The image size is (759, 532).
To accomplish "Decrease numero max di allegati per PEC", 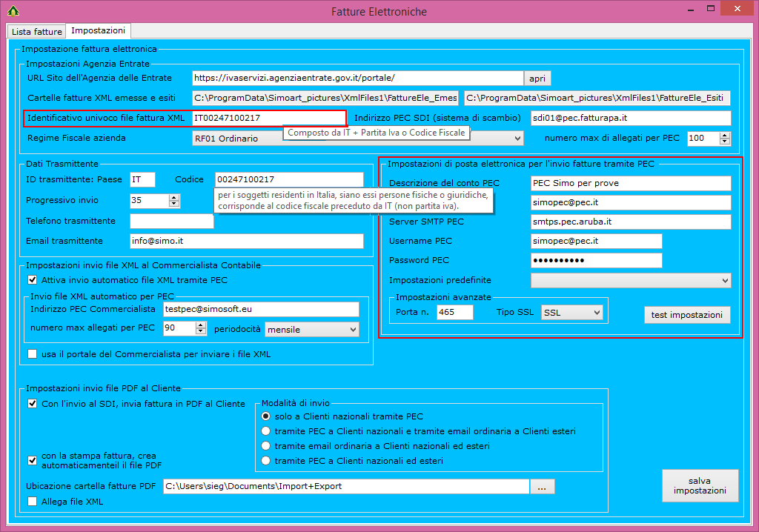I will click(725, 142).
